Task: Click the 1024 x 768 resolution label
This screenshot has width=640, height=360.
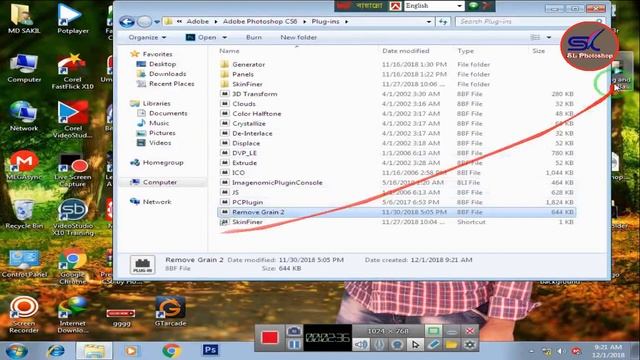Action: [x=388, y=331]
